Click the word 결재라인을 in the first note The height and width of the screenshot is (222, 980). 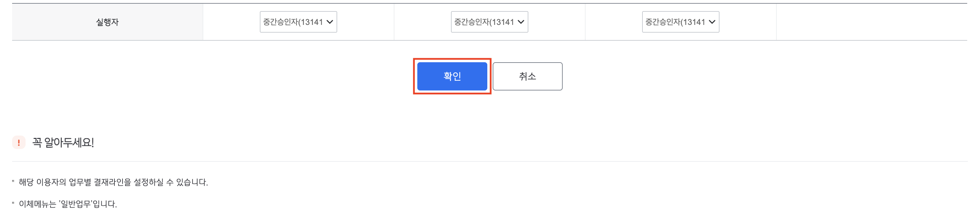pyautogui.click(x=112, y=182)
